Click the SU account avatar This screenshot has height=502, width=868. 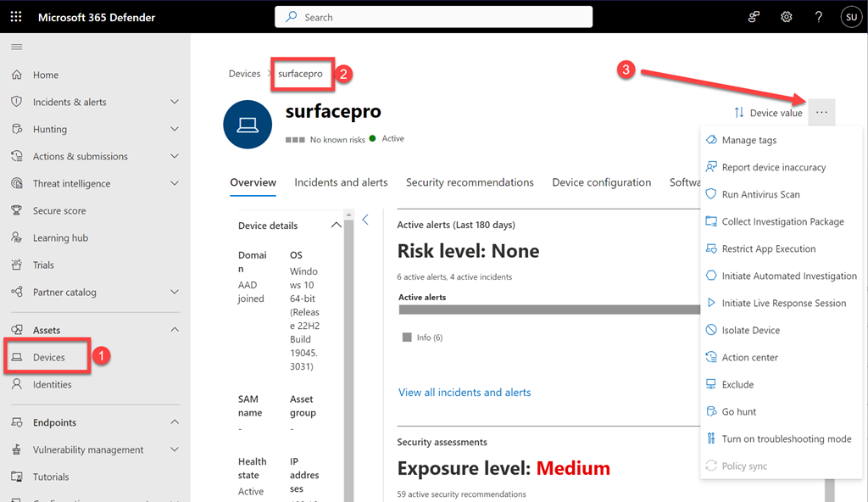point(850,17)
